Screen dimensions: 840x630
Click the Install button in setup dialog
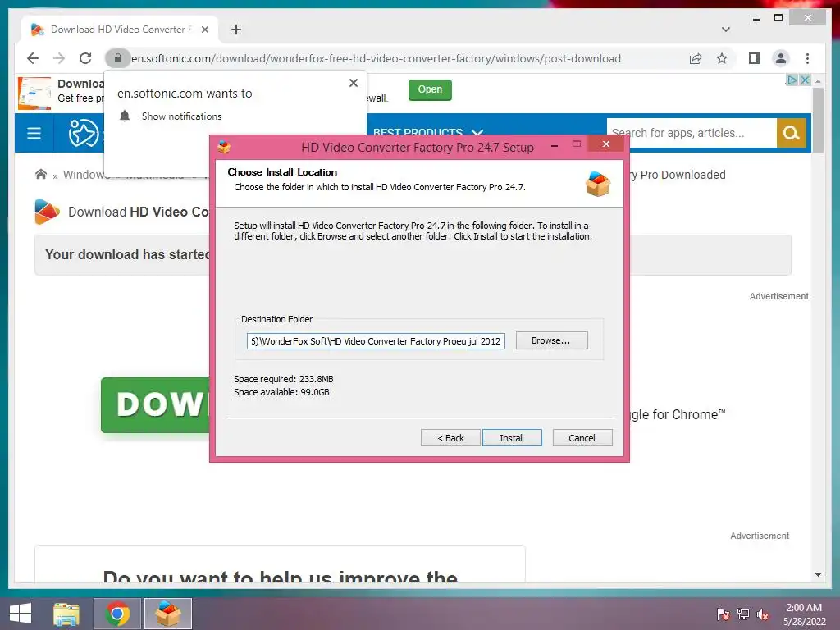click(x=512, y=438)
